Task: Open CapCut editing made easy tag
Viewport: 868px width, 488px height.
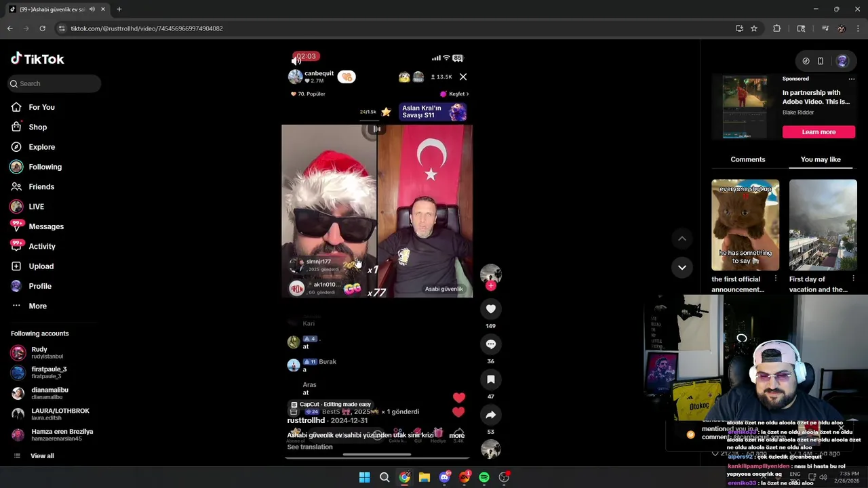Action: point(330,405)
